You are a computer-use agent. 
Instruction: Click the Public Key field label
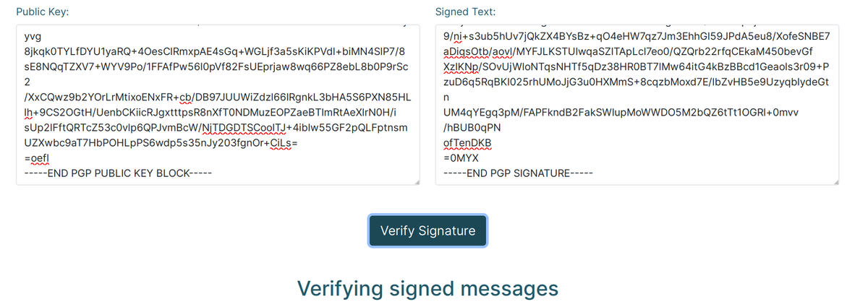[x=43, y=12]
